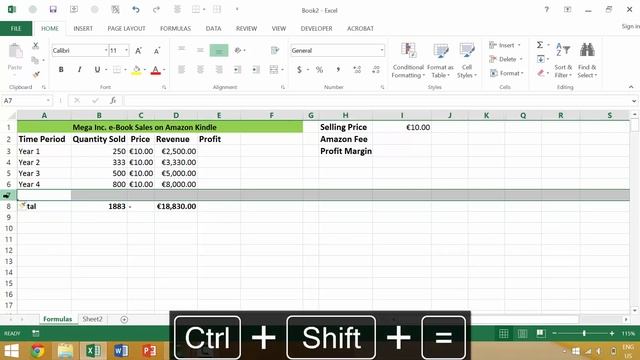Expand Conditional Formatting menu
Viewport: 640px width, 360px height.
click(x=408, y=60)
